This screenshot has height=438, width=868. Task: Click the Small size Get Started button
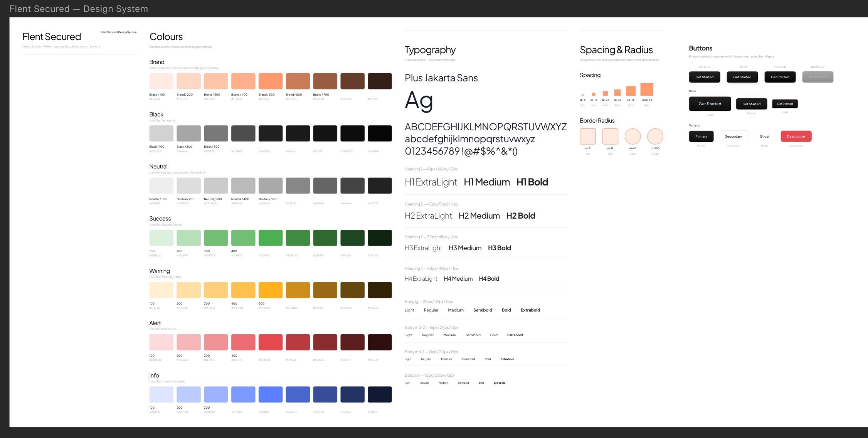[785, 104]
